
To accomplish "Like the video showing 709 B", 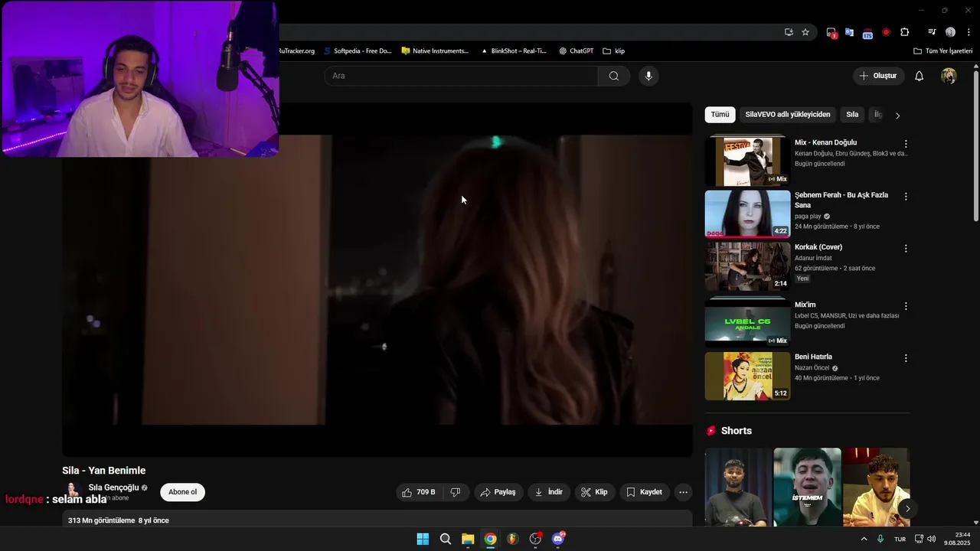I will tap(420, 492).
